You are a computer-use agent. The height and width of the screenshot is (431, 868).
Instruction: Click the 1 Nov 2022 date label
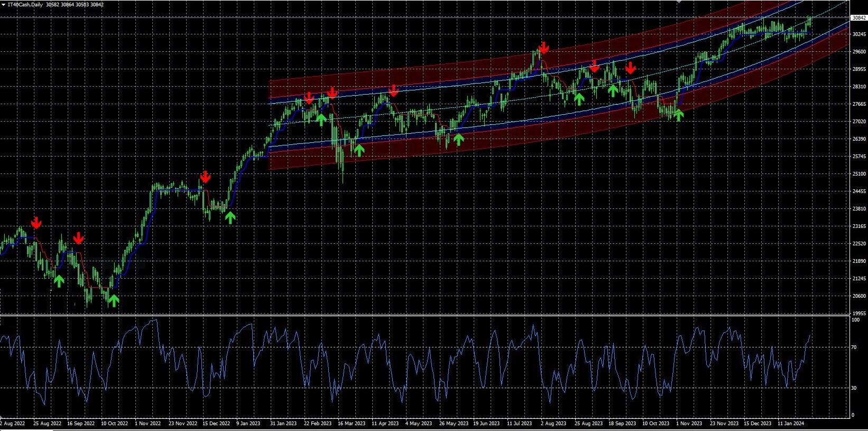[x=148, y=424]
